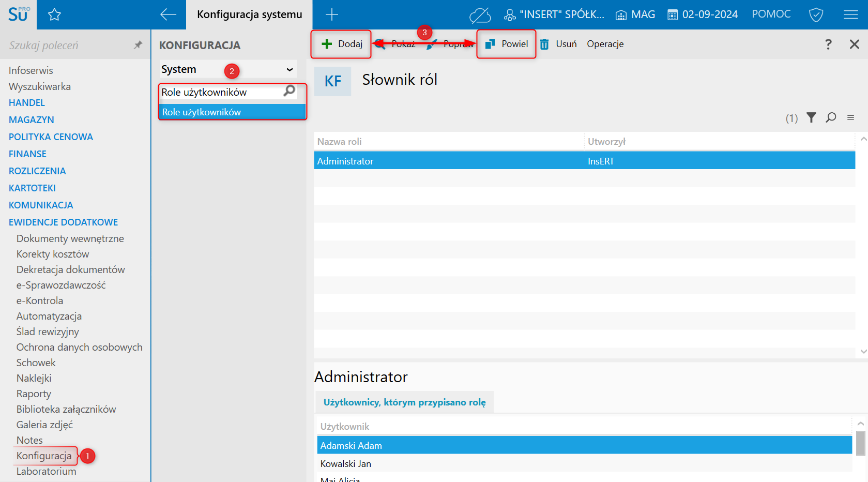Screen dimensions: 868x482
Task: Click the magnifier in configuration search field
Action: [289, 91]
